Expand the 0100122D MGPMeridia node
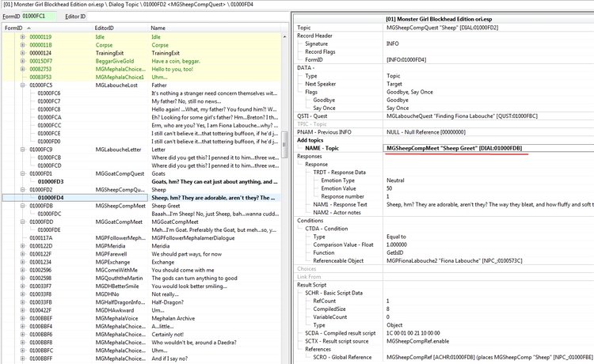 pyautogui.click(x=22, y=246)
